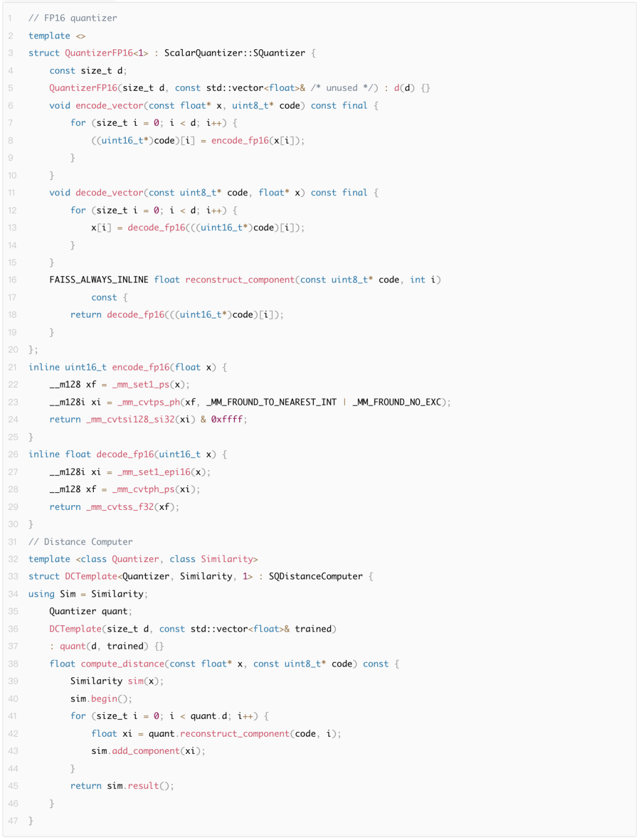Click 'using Sim = Similarity' line
Image resolution: width=641 pixels, height=840 pixels.
click(88, 594)
